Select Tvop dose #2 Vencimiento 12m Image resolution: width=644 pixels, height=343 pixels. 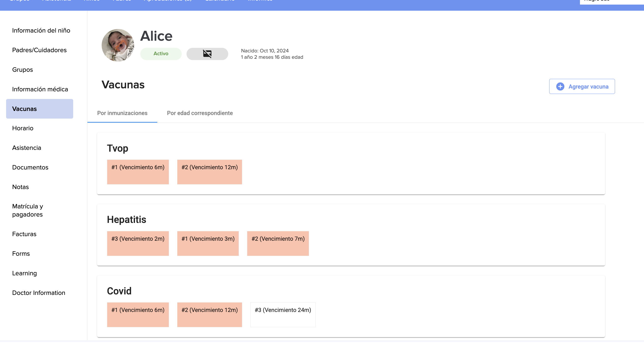(x=209, y=172)
